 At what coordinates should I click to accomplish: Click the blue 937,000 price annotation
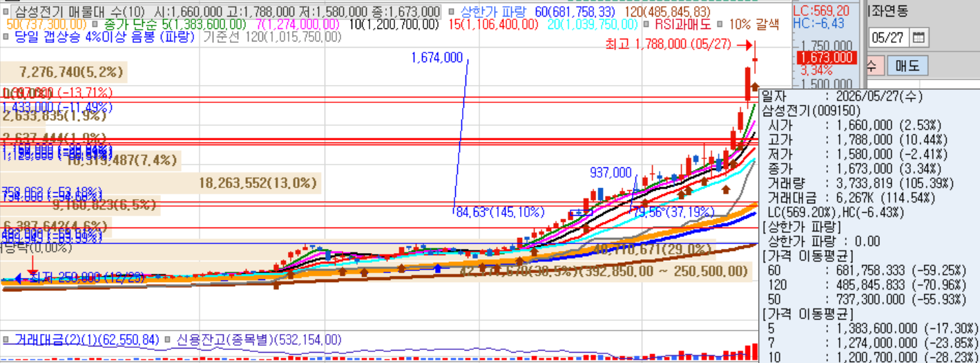point(611,172)
